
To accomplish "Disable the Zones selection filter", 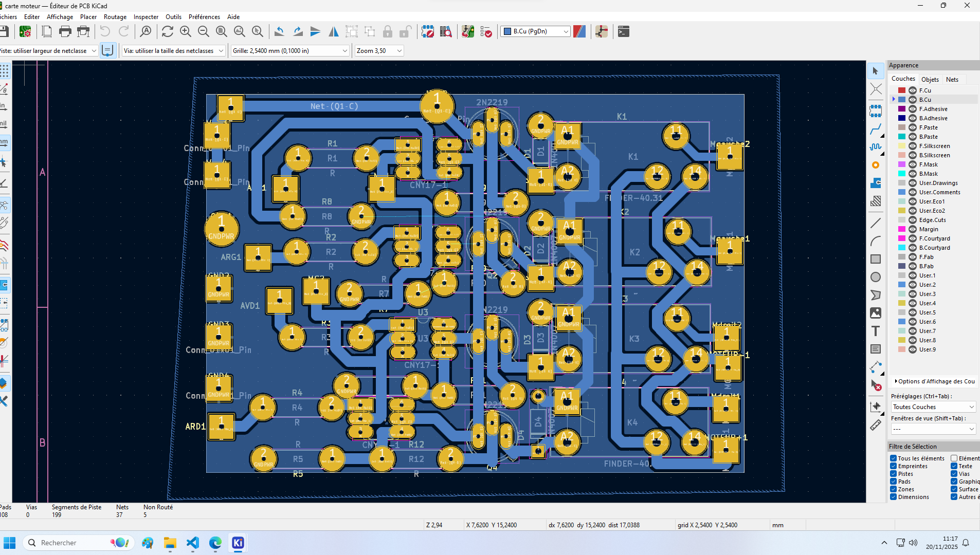I will [893, 489].
